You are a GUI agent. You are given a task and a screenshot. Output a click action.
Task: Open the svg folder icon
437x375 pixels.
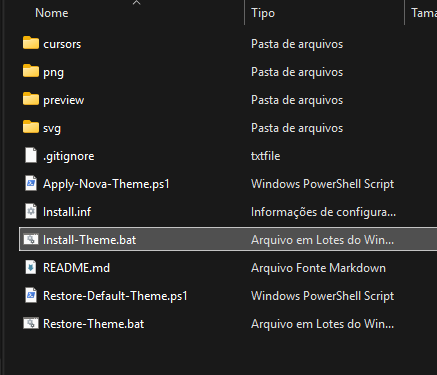(x=31, y=127)
